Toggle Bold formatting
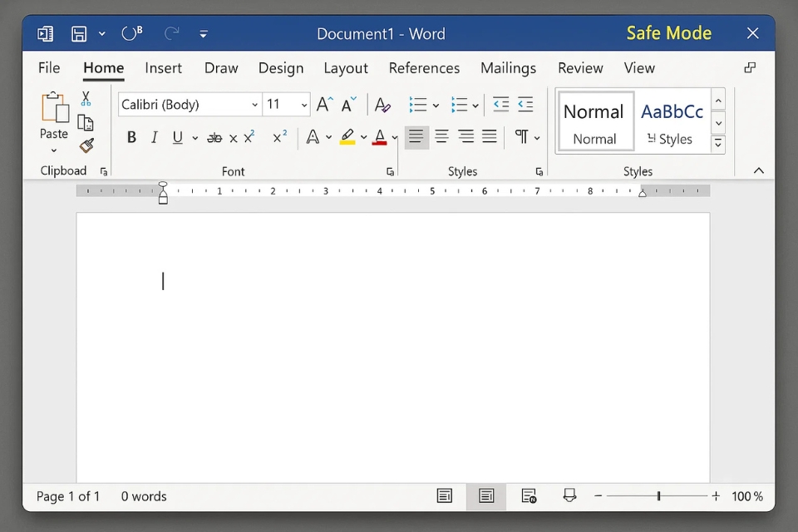 (x=131, y=138)
